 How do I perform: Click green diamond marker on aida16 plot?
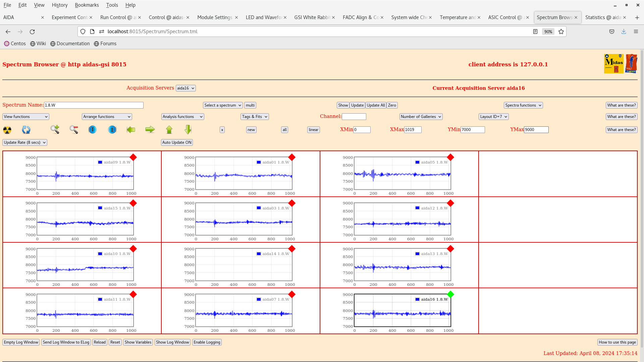[450, 294]
